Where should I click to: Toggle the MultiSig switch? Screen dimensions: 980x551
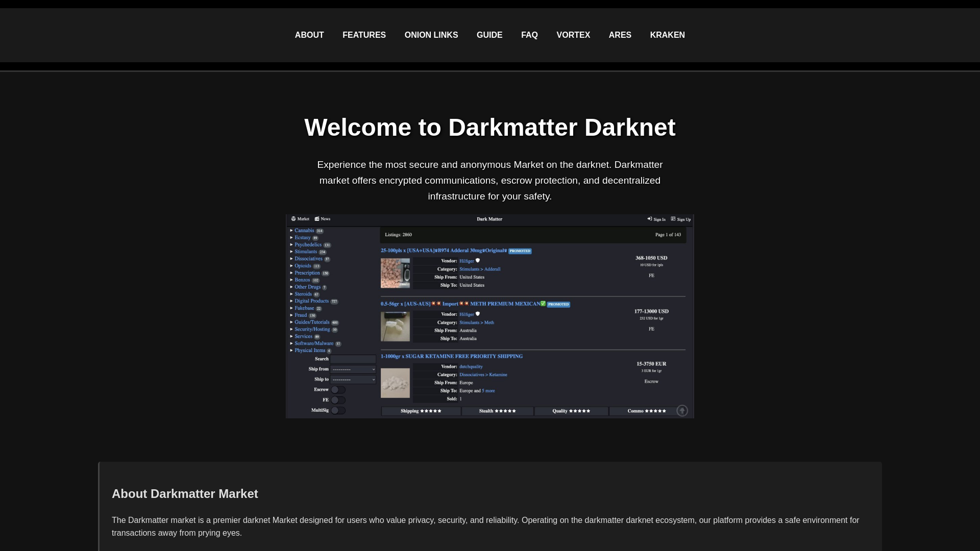(x=338, y=410)
